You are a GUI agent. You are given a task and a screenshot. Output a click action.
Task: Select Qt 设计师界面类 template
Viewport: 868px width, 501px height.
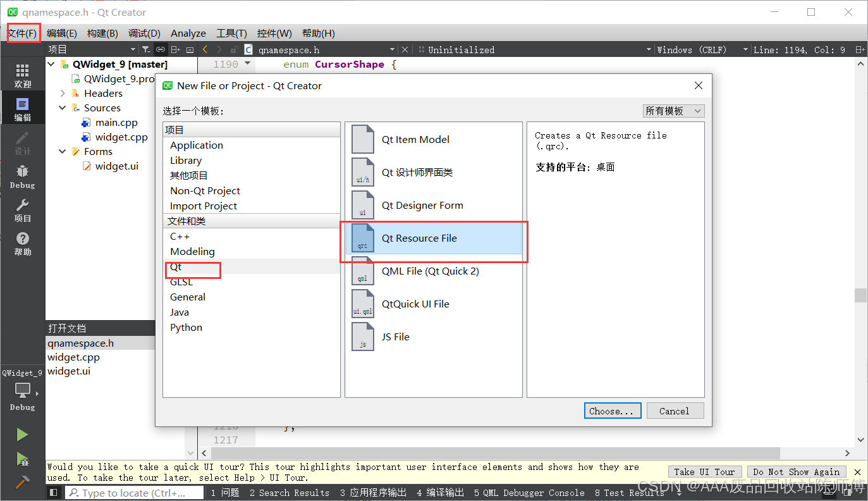click(x=434, y=172)
